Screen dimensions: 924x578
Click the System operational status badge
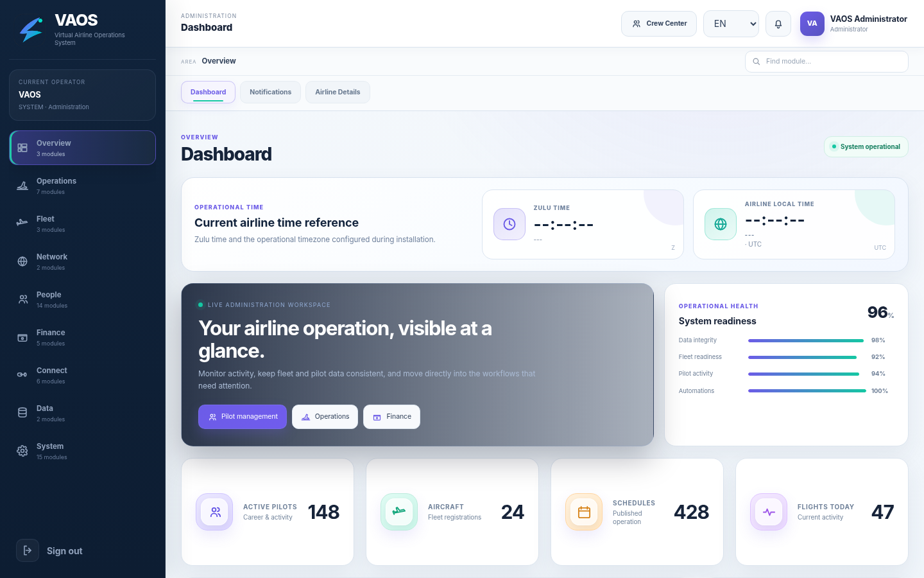click(x=866, y=146)
